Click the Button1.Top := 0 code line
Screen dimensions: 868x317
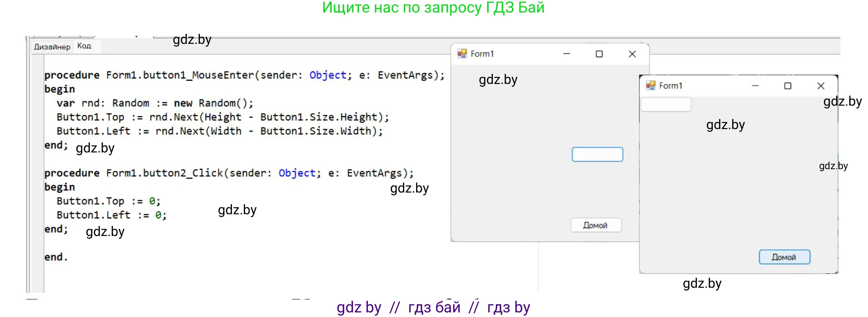pyautogui.click(x=108, y=201)
